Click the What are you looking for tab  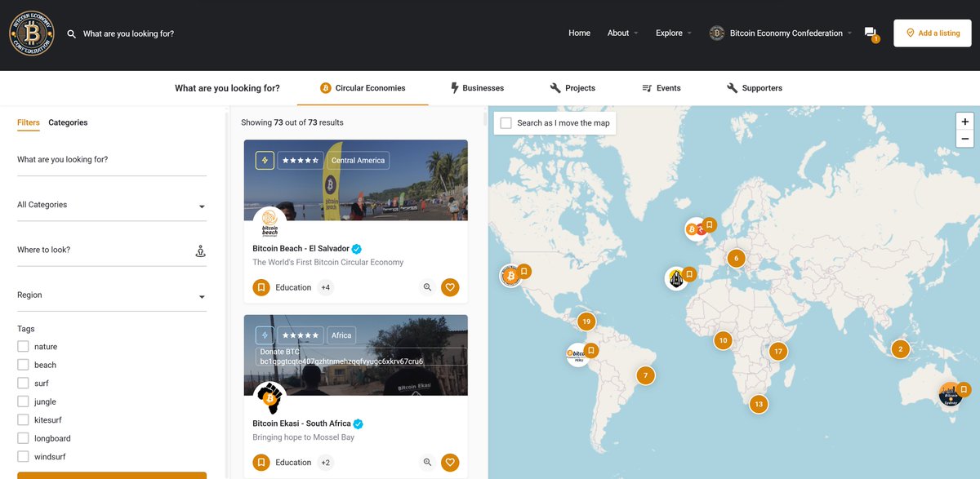coord(227,88)
